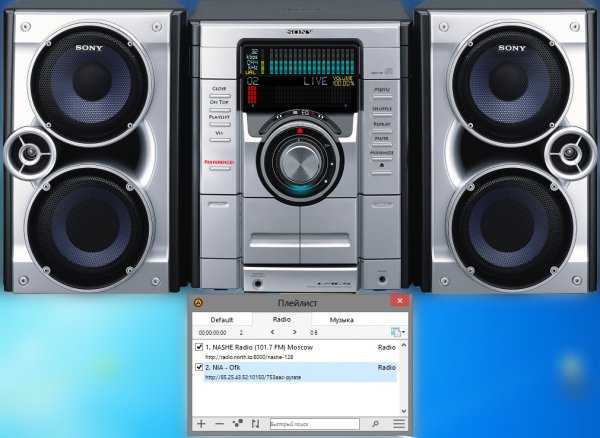Click the AIMP logo in playlist title bar
Viewport: 600px width, 438px height.
199,303
